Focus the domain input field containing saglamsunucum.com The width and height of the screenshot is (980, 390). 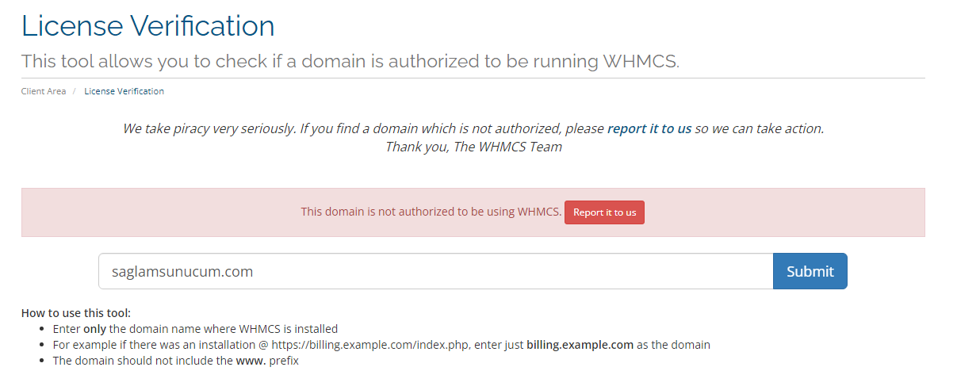pyautogui.click(x=436, y=271)
